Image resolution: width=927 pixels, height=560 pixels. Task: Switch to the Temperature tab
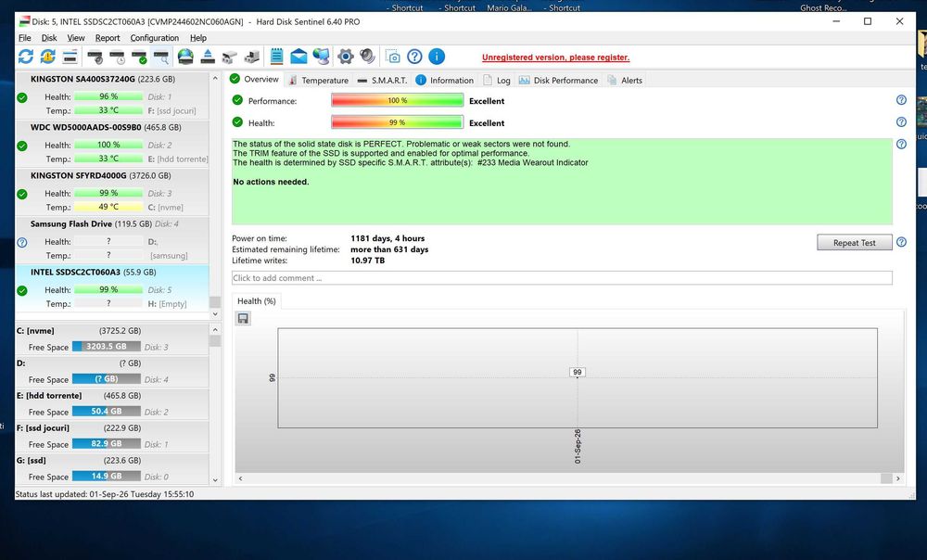coord(319,80)
